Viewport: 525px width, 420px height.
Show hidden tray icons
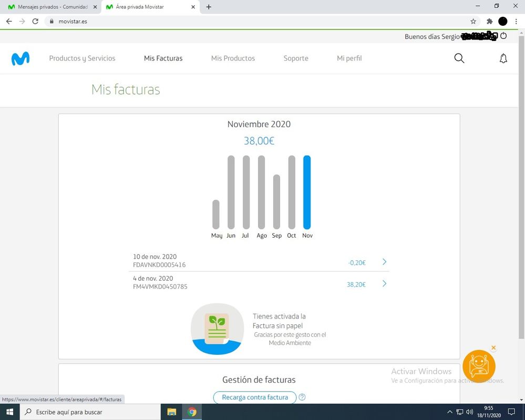coord(450,412)
